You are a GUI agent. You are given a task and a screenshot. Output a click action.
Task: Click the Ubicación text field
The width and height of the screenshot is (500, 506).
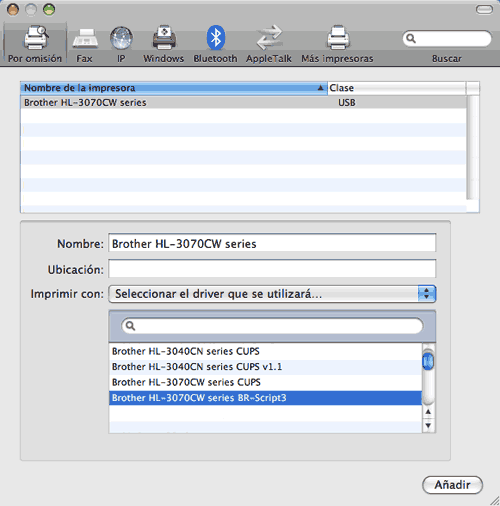pyautogui.click(x=272, y=269)
